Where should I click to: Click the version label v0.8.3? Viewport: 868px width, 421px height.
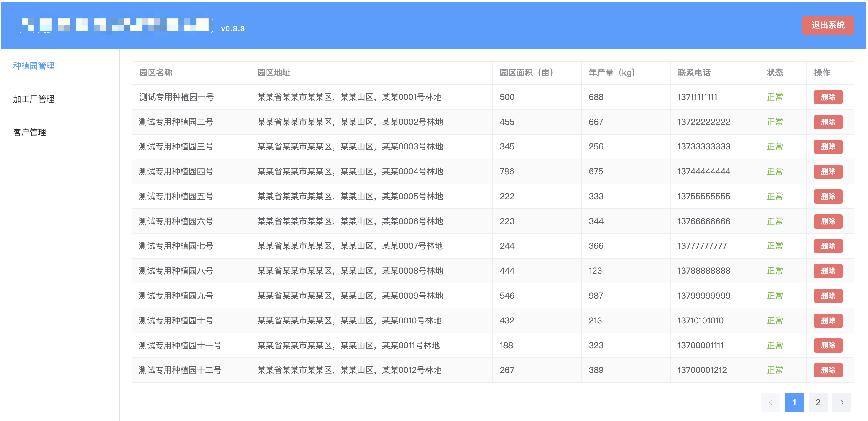233,29
